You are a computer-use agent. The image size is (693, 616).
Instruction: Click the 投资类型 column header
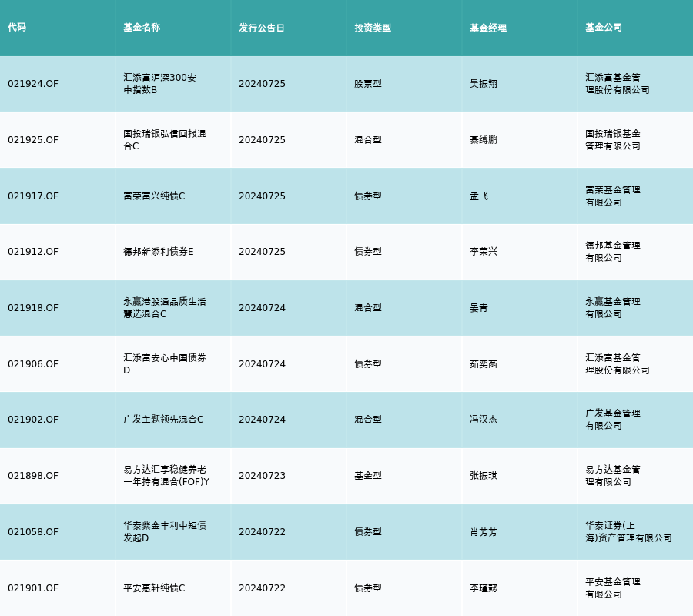[x=373, y=28]
